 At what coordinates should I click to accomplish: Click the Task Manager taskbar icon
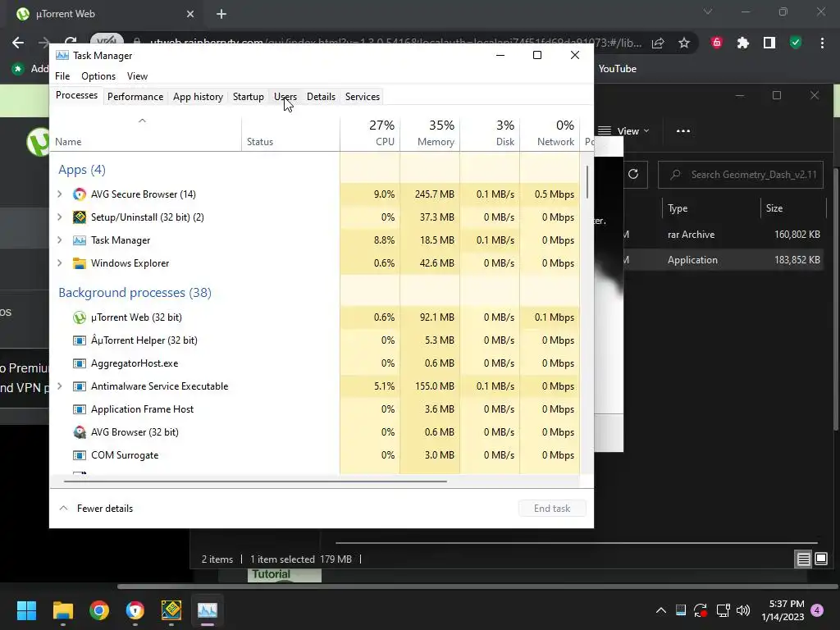pos(208,610)
